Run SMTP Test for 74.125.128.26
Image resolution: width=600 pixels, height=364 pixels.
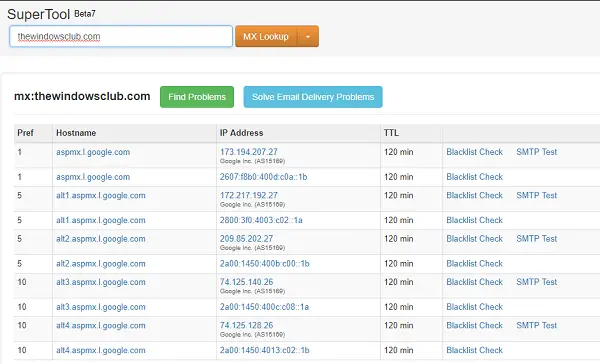pyautogui.click(x=536, y=325)
